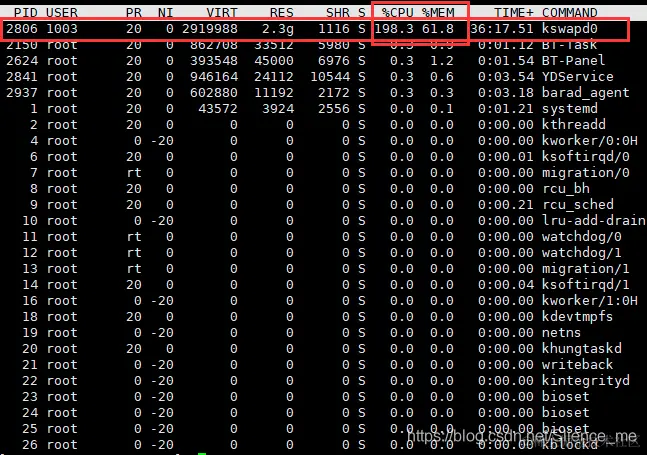Select the migration/1 command name
The image size is (647, 455).
point(586,269)
